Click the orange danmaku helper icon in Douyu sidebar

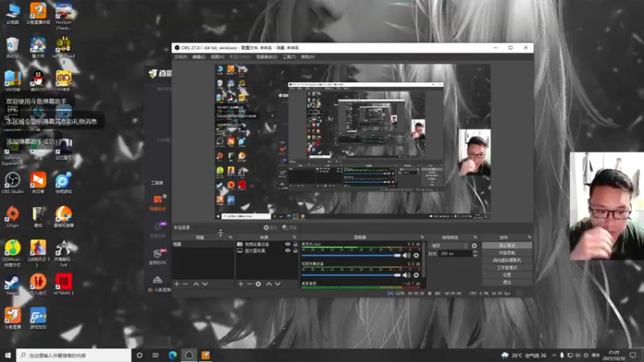point(157,200)
